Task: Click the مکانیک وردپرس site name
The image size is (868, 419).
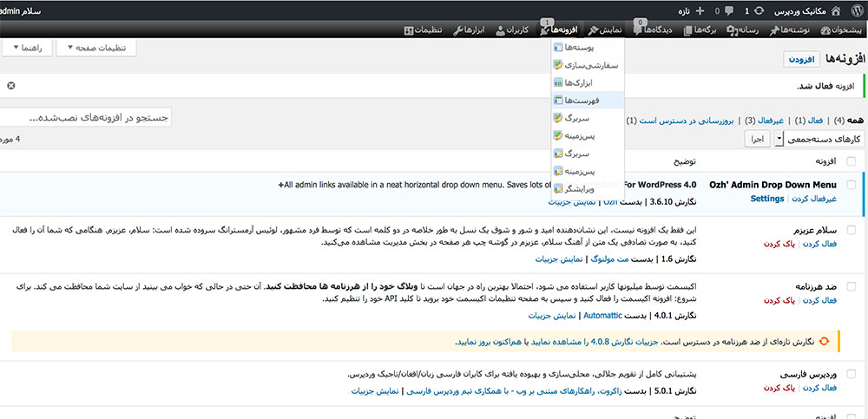Action: click(801, 10)
